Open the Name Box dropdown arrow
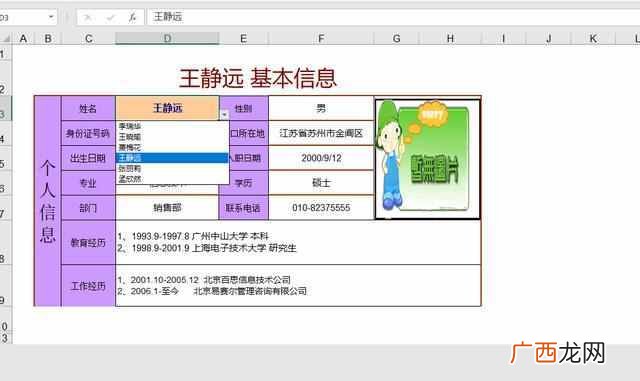640x381 pixels. [x=51, y=17]
